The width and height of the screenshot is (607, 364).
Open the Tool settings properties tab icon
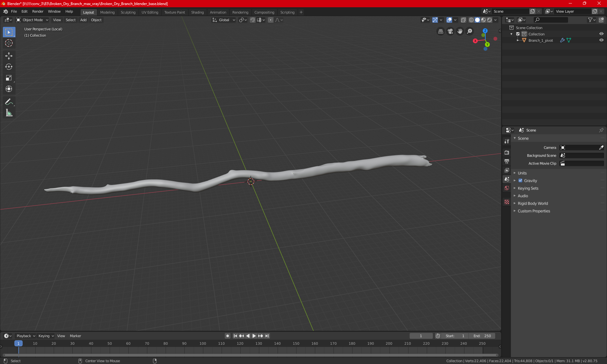507,141
